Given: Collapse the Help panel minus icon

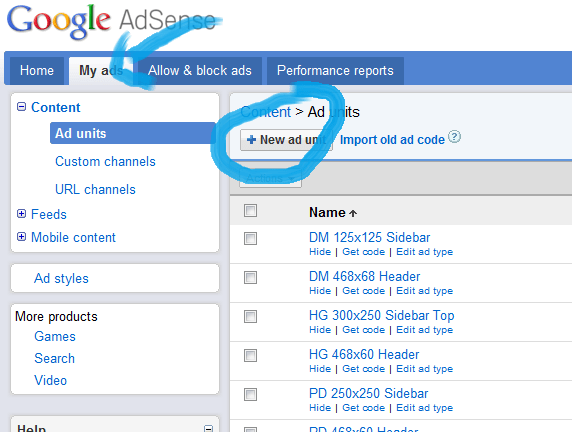Looking at the screenshot, I should 208,428.
